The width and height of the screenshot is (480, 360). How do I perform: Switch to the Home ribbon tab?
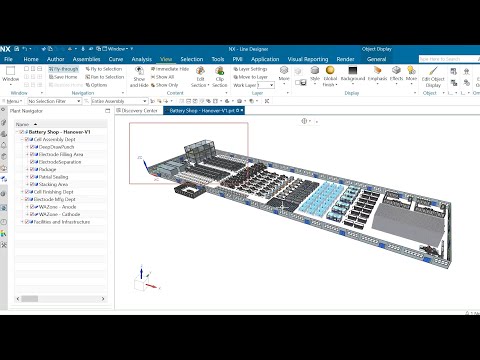click(31, 59)
